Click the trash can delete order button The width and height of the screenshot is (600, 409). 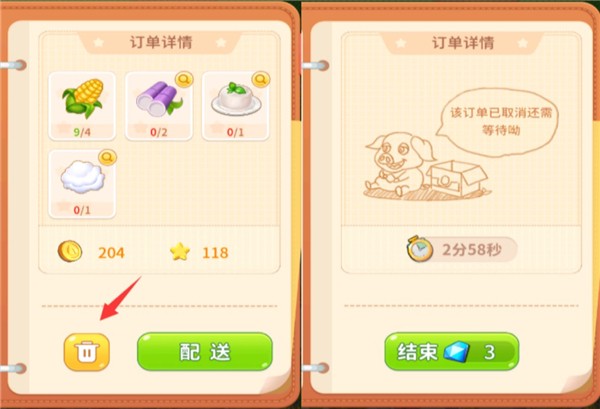(86, 352)
